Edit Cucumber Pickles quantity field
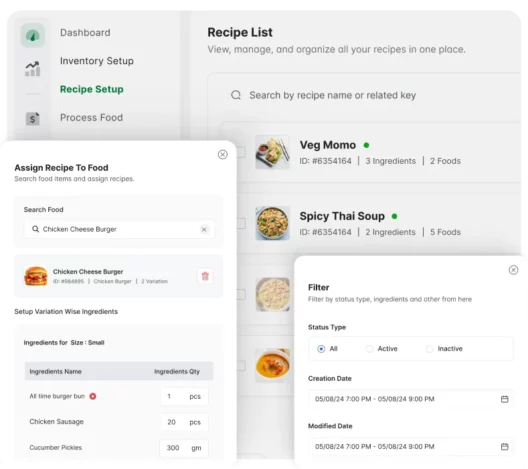Image resolution: width=528 pixels, height=469 pixels. (184, 448)
